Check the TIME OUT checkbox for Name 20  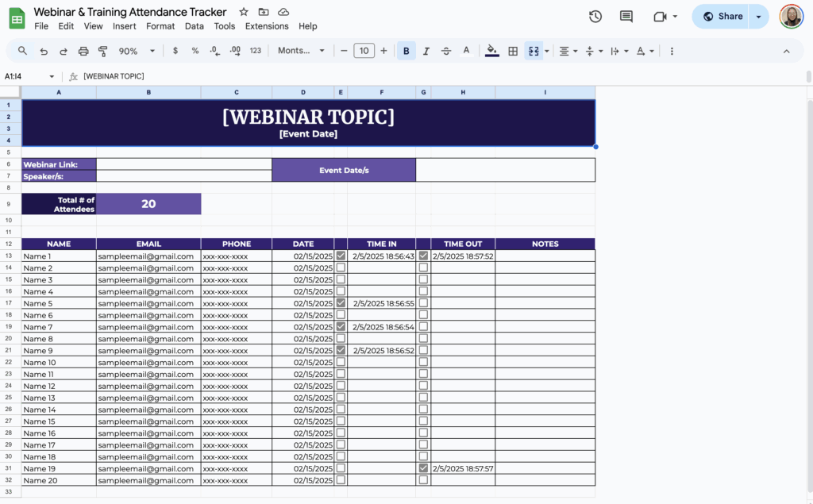pos(423,480)
